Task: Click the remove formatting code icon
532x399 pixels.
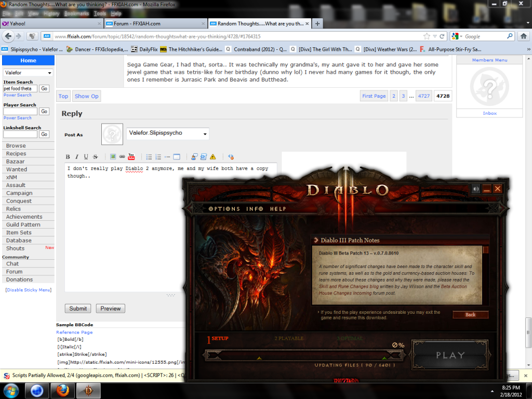Action: (231, 157)
